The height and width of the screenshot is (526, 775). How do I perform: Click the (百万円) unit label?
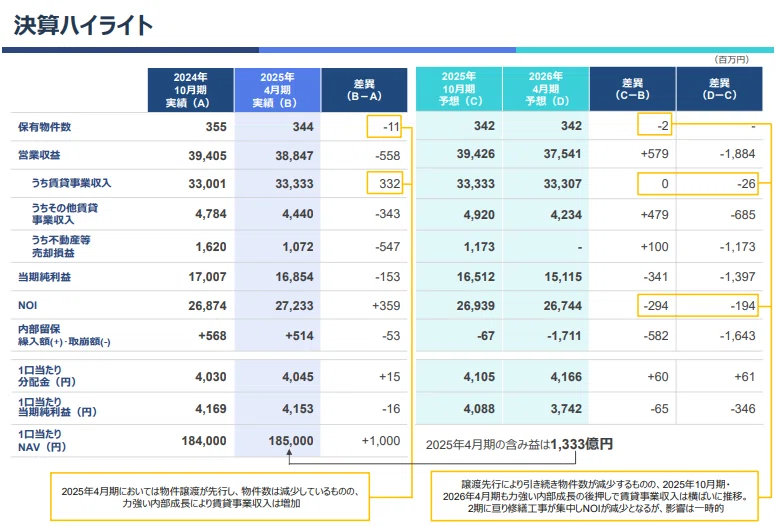732,60
